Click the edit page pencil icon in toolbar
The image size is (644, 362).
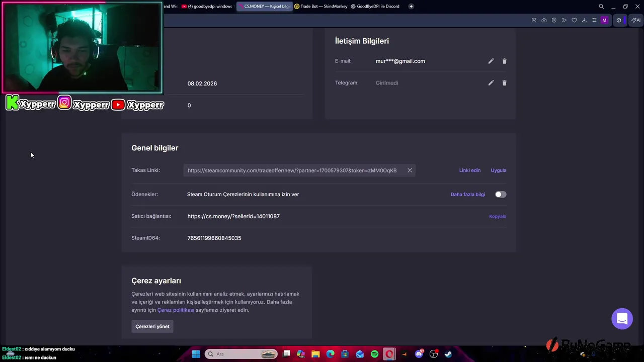click(x=534, y=20)
